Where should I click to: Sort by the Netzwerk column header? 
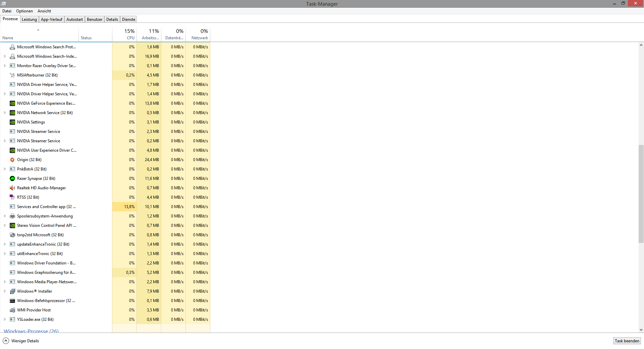[198, 35]
